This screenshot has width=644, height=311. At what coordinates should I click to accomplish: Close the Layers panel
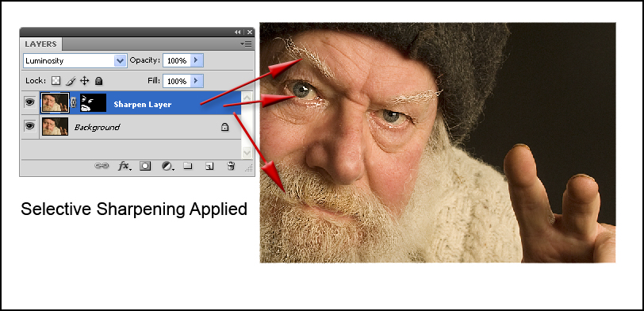[x=249, y=32]
